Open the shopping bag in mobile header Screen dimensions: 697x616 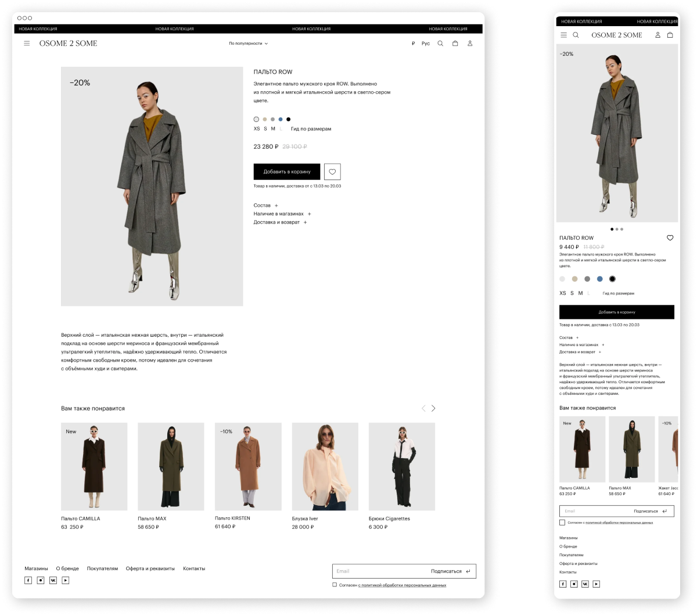pyautogui.click(x=670, y=35)
